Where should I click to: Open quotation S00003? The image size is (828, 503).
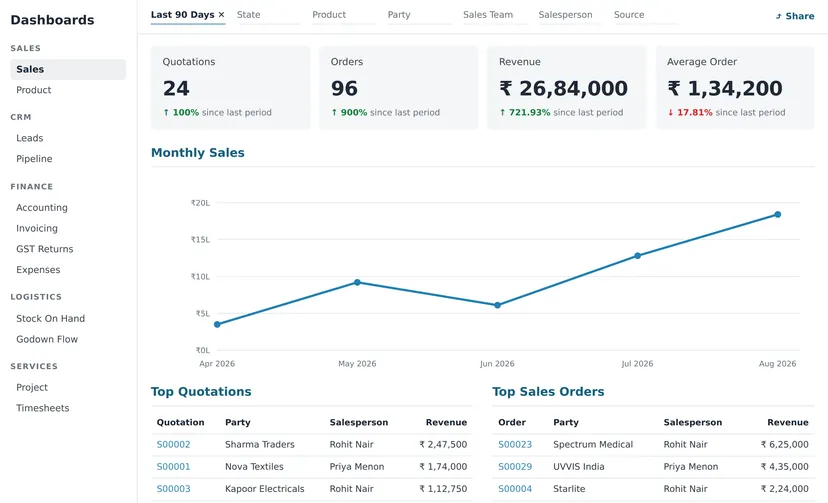[x=173, y=489]
